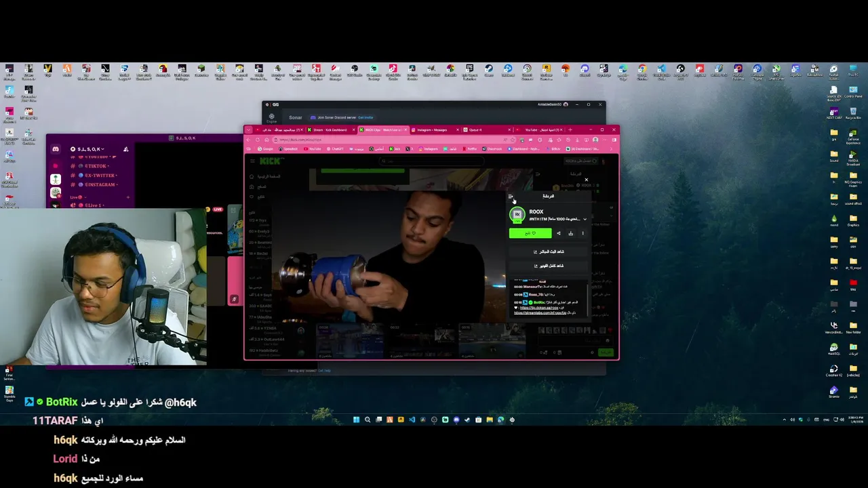Click the ROOX channel avatar
Viewport: 868px width, 488px height.
point(517,215)
